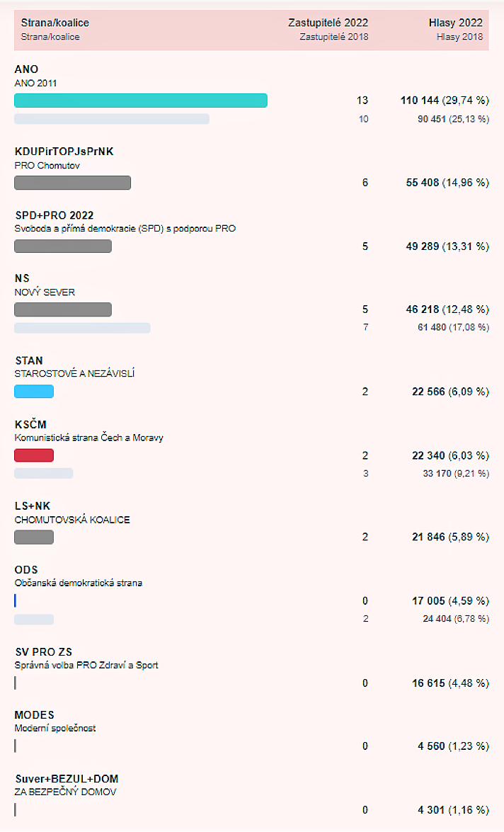Click the Strana/koalice column header
This screenshot has width=504, height=832.
click(x=55, y=23)
